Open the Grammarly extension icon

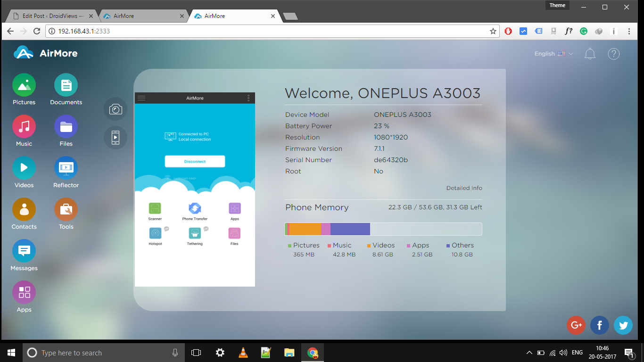[x=584, y=31]
